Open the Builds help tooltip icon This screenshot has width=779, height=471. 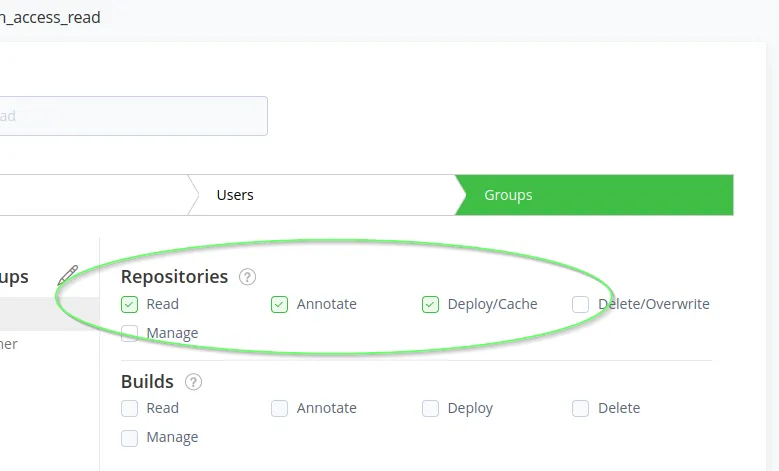coord(194,382)
